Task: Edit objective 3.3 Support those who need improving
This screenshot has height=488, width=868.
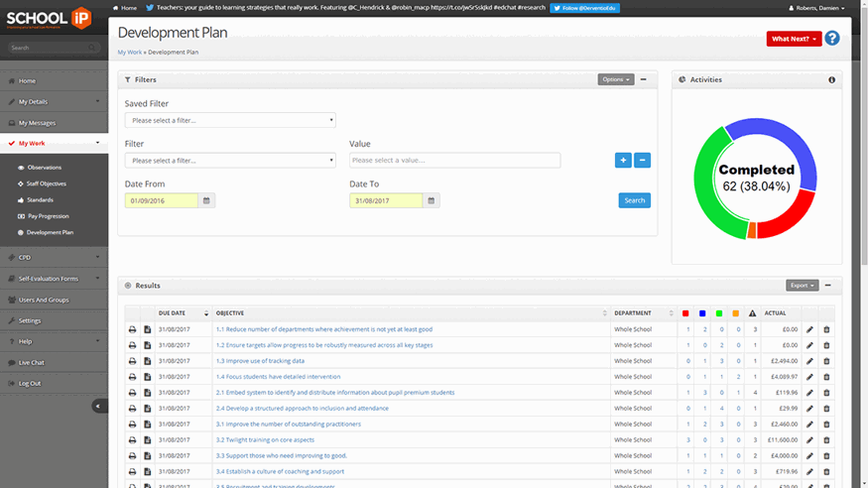Action: pos(809,456)
